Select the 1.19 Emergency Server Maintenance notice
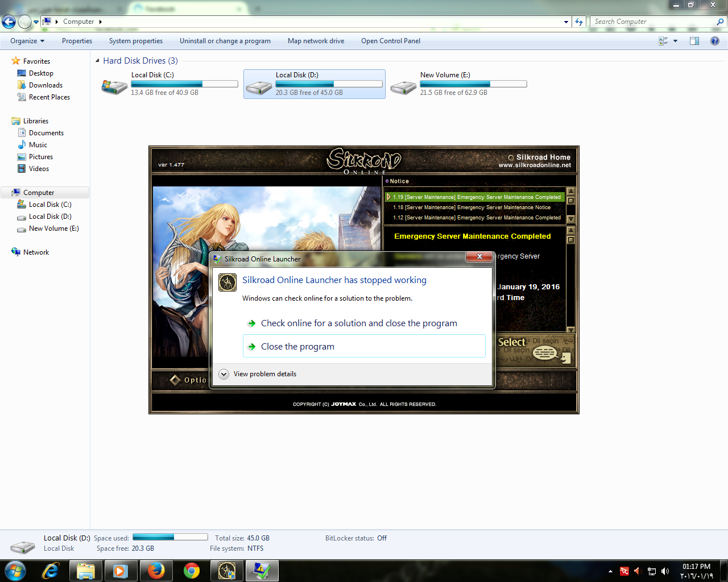This screenshot has height=582, width=728. [x=474, y=197]
